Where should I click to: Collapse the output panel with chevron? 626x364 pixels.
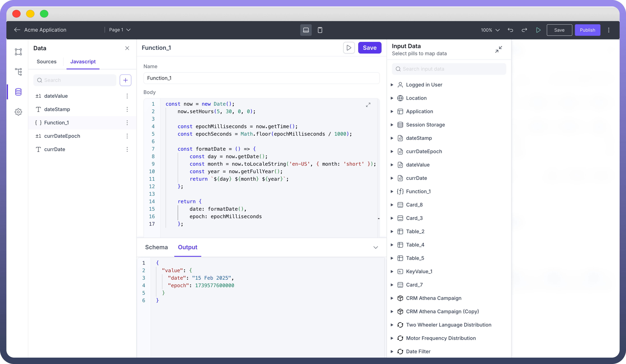point(375,247)
